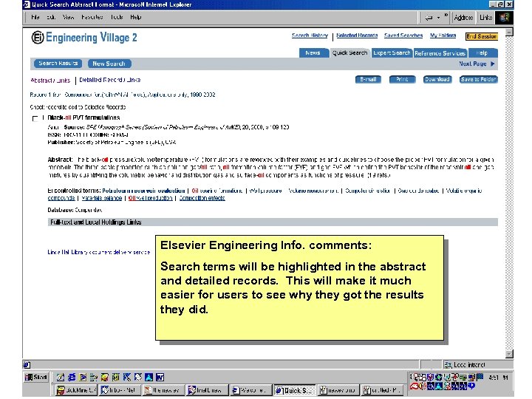The height and width of the screenshot is (399, 532).
Task: Open the Search History link
Action: (x=310, y=35)
